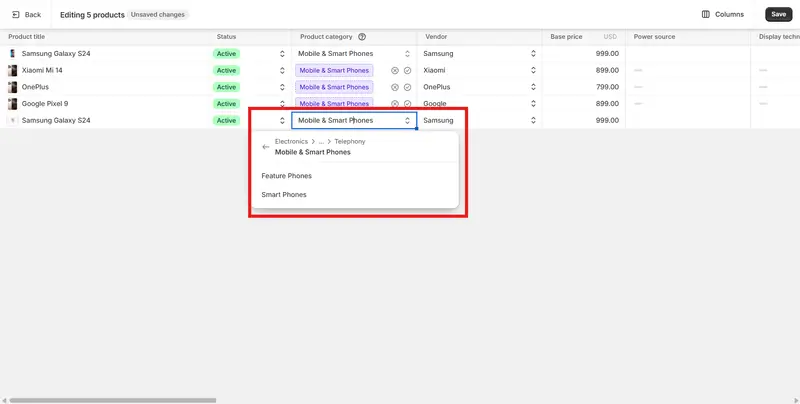Click the Active badge in Xiaomi Mi 14 row
Screen dimensions: 800x404
pyautogui.click(x=227, y=70)
